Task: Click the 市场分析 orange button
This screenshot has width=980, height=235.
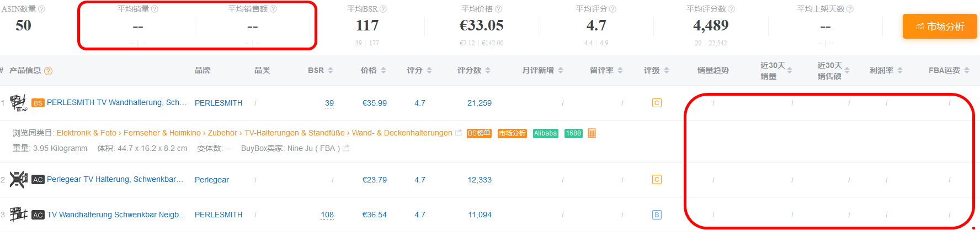Action: coord(940,27)
